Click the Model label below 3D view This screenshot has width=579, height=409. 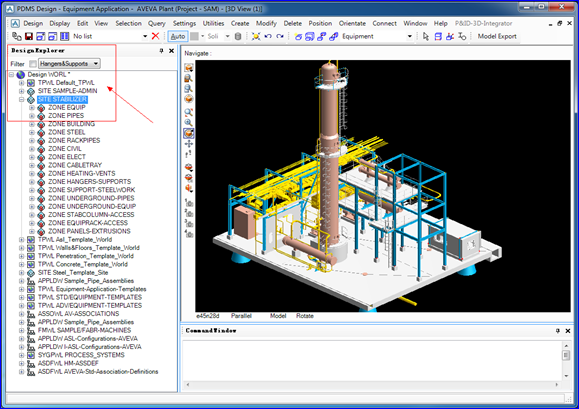278,316
